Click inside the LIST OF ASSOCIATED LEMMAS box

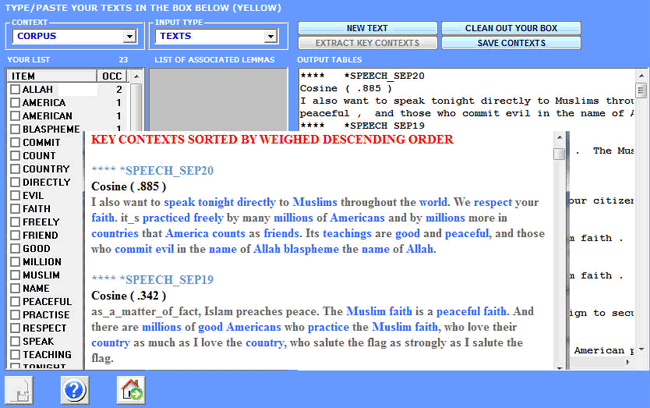coord(218,100)
